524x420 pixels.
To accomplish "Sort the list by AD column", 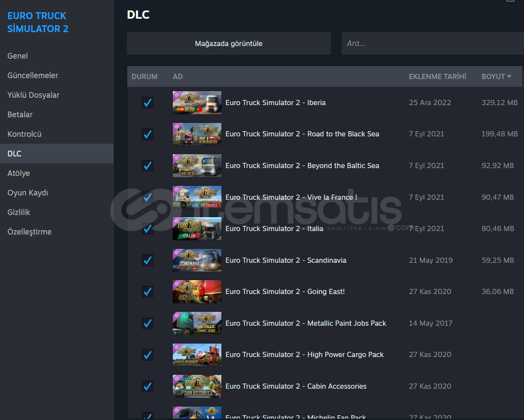I will (x=178, y=76).
